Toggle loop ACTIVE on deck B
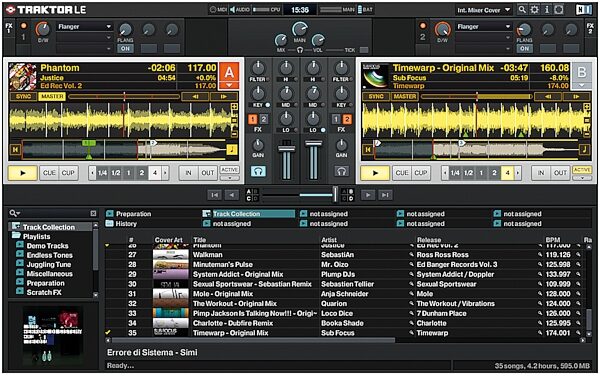 tap(582, 170)
